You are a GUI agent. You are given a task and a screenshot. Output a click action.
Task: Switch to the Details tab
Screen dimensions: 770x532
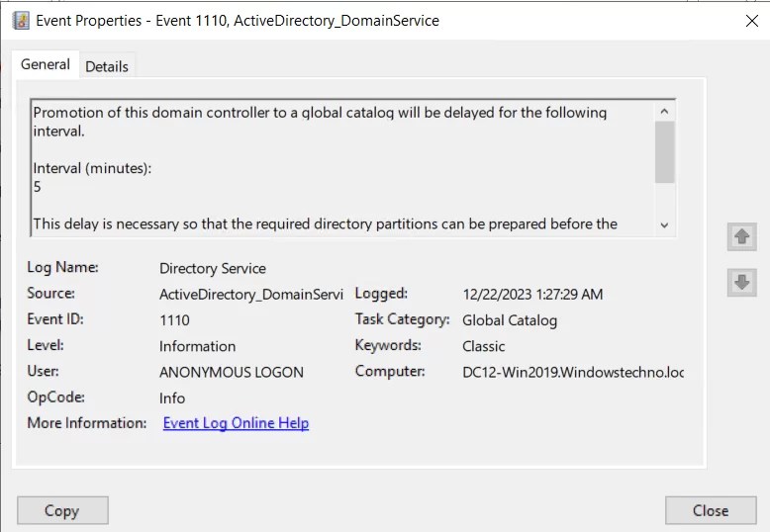(x=107, y=66)
